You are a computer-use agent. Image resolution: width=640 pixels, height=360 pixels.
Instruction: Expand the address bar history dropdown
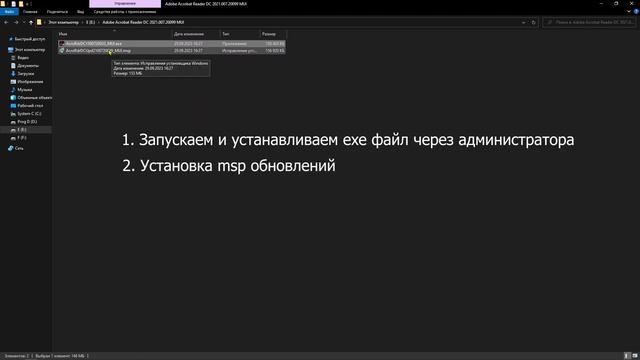[524, 22]
